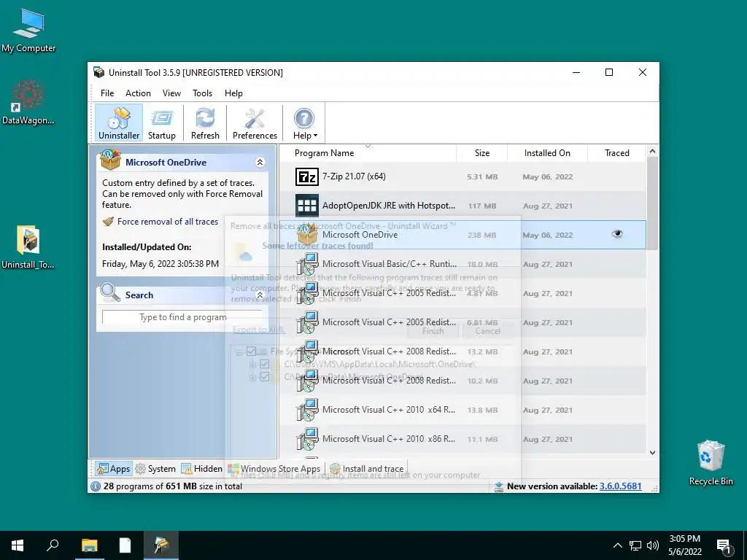747x560 pixels.
Task: Sort list by Installed On column
Action: click(547, 153)
